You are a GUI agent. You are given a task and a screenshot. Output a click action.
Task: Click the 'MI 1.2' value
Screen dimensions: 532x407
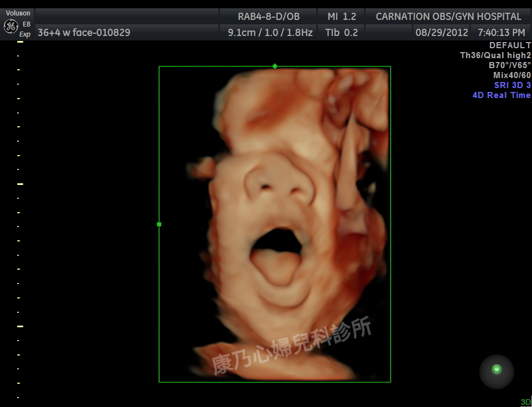(x=342, y=17)
